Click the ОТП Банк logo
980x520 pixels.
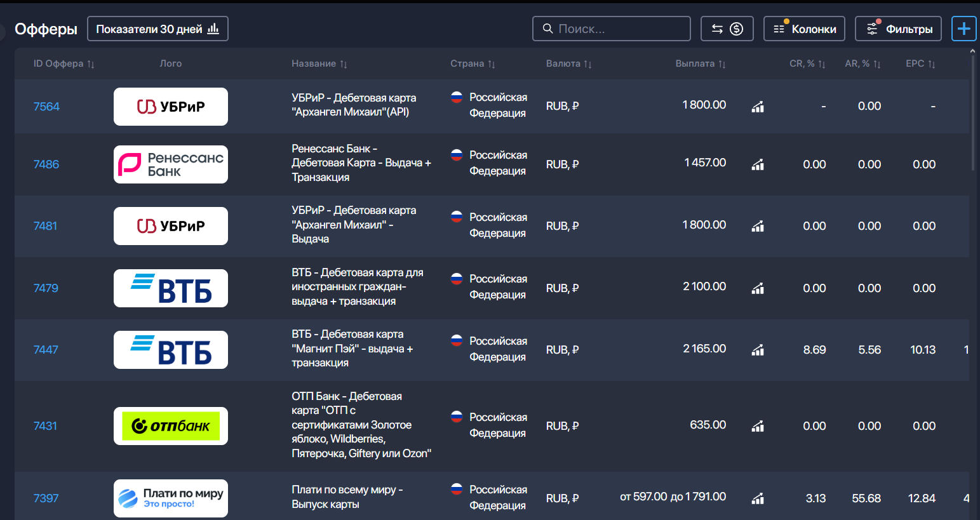(x=171, y=426)
